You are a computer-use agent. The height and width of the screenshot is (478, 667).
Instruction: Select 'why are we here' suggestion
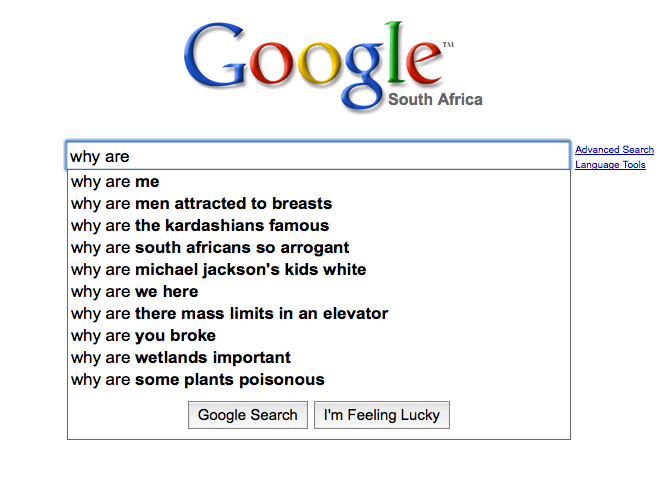coord(134,292)
